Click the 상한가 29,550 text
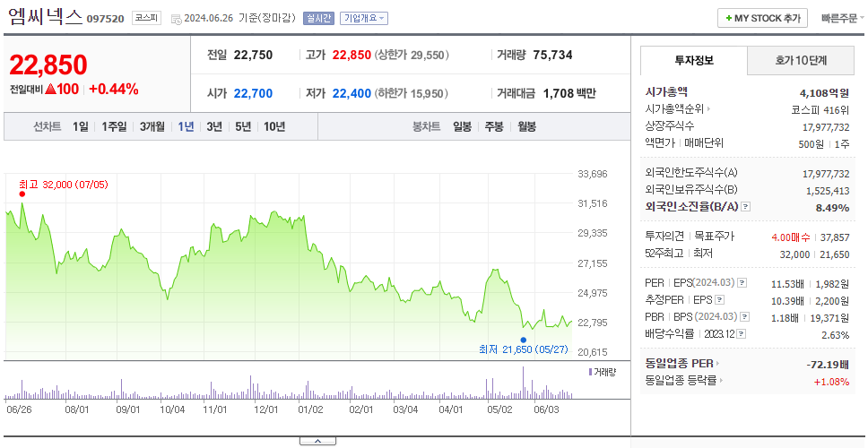868x448 pixels. pyautogui.click(x=412, y=56)
